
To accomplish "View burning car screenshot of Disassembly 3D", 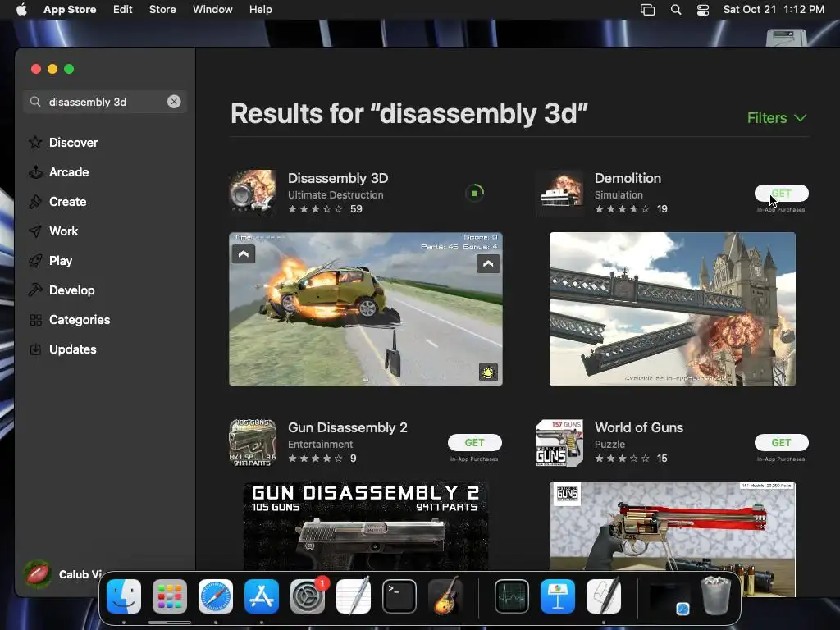I will click(366, 309).
